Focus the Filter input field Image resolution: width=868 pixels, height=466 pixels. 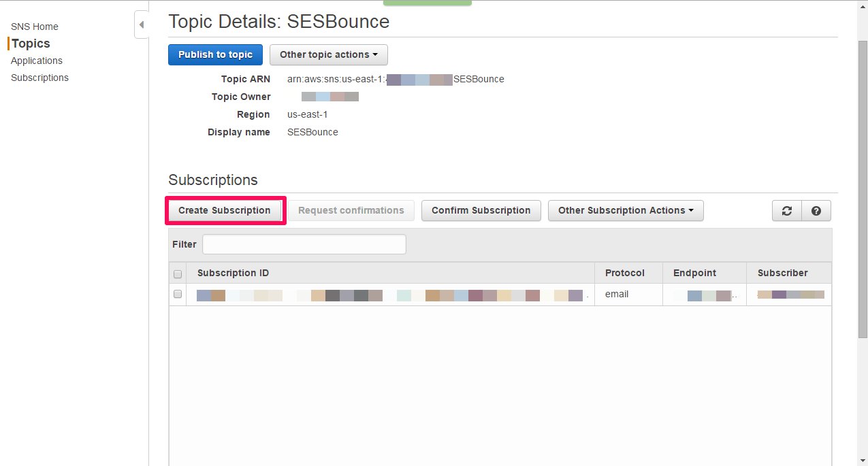pos(304,244)
